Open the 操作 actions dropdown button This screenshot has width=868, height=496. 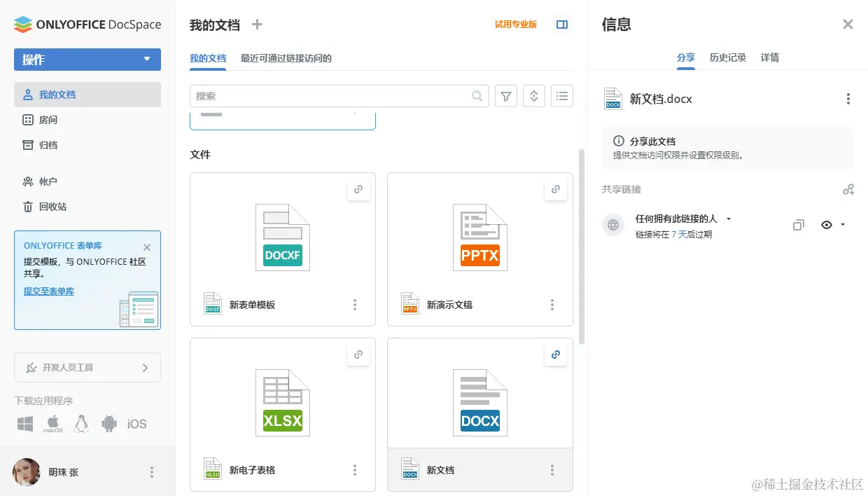(87, 60)
